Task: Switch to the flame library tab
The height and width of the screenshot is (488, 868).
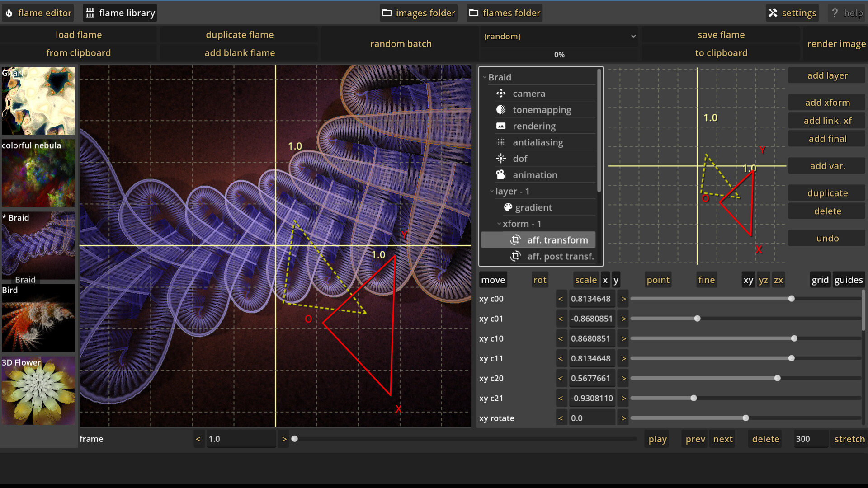Action: (119, 12)
